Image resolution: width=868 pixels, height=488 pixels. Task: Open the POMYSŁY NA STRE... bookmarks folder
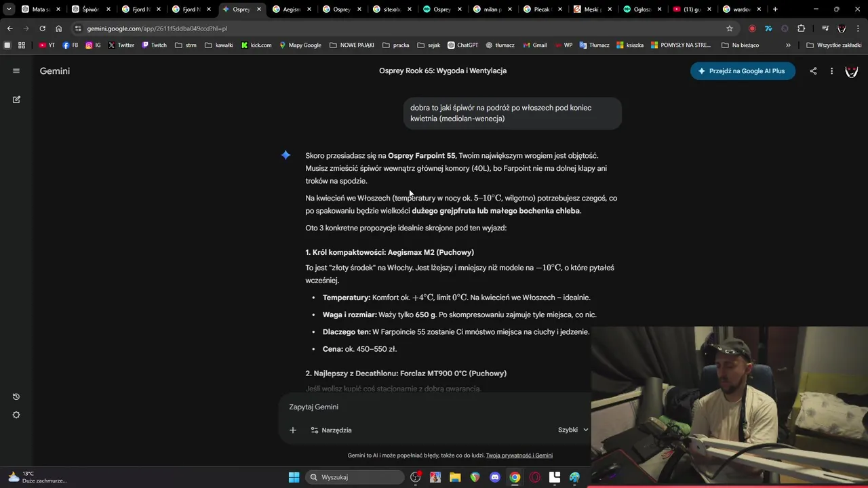[682, 45]
